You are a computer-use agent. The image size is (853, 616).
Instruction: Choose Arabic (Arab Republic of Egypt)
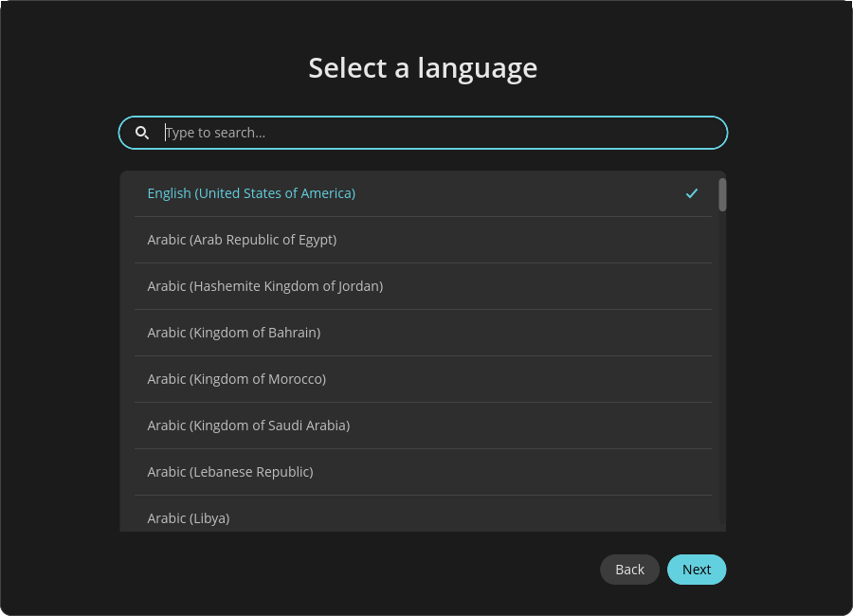242,240
